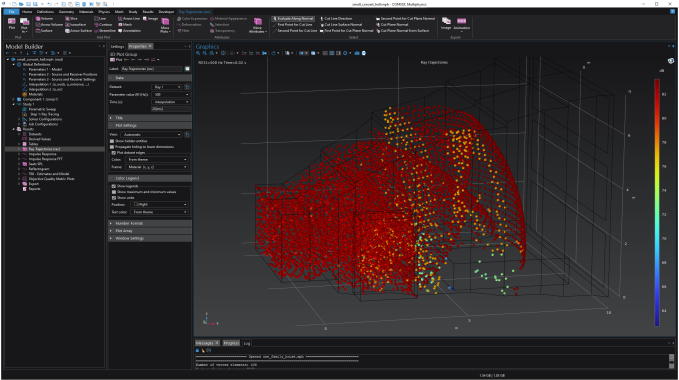Enable Show hidden entities checkbox

click(112, 141)
